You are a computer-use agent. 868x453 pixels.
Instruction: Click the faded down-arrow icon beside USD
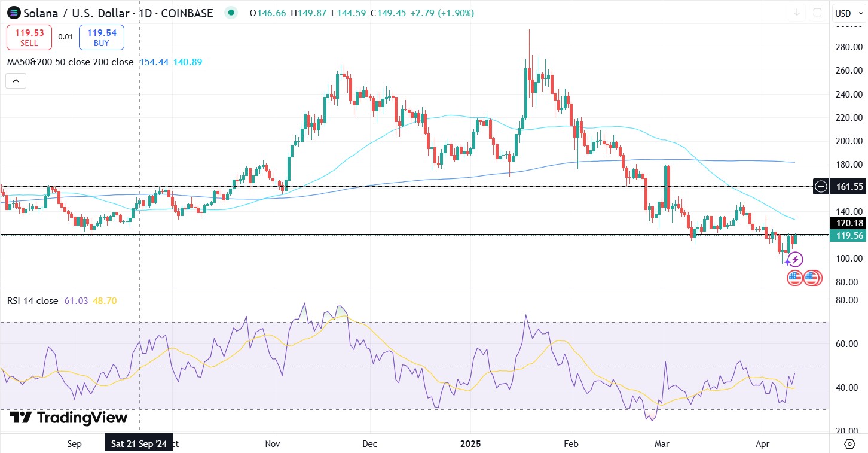(x=797, y=13)
